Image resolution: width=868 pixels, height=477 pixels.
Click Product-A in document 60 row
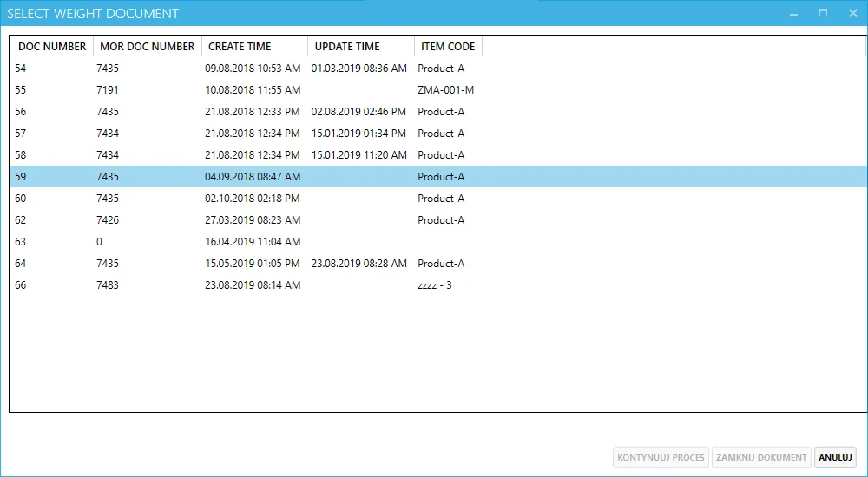tap(441, 198)
